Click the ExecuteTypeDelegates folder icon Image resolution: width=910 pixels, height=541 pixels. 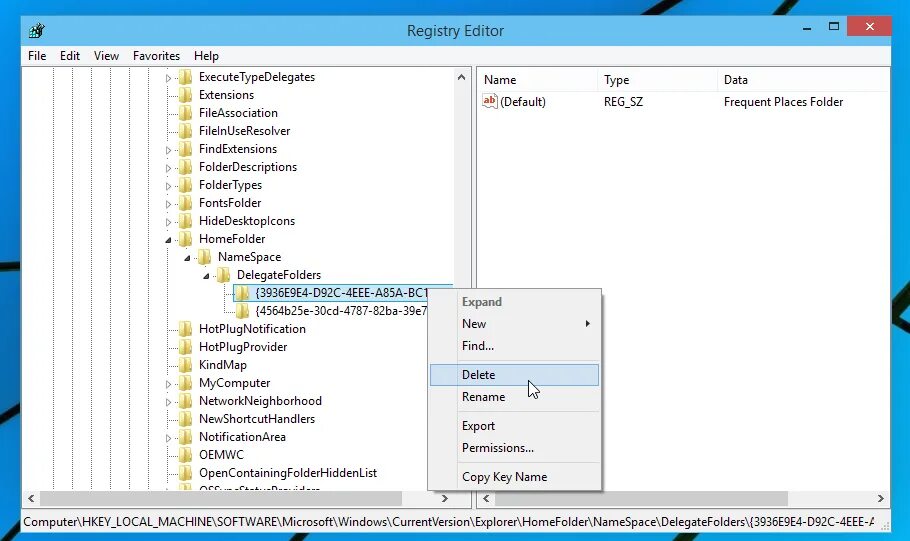click(x=186, y=77)
